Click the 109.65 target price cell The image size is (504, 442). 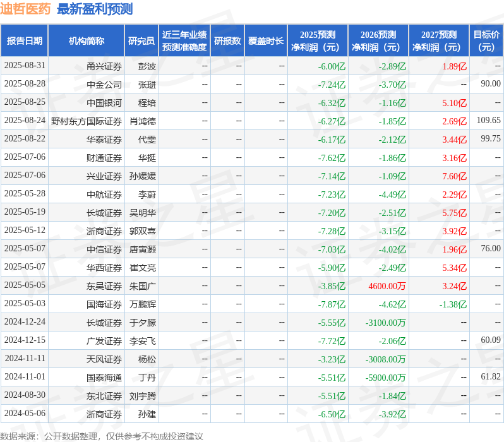click(x=488, y=121)
